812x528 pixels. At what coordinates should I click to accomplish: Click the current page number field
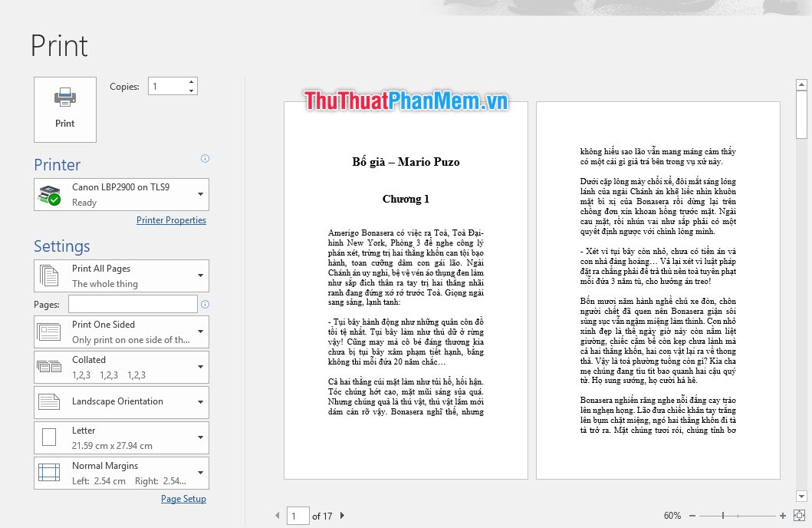(298, 516)
